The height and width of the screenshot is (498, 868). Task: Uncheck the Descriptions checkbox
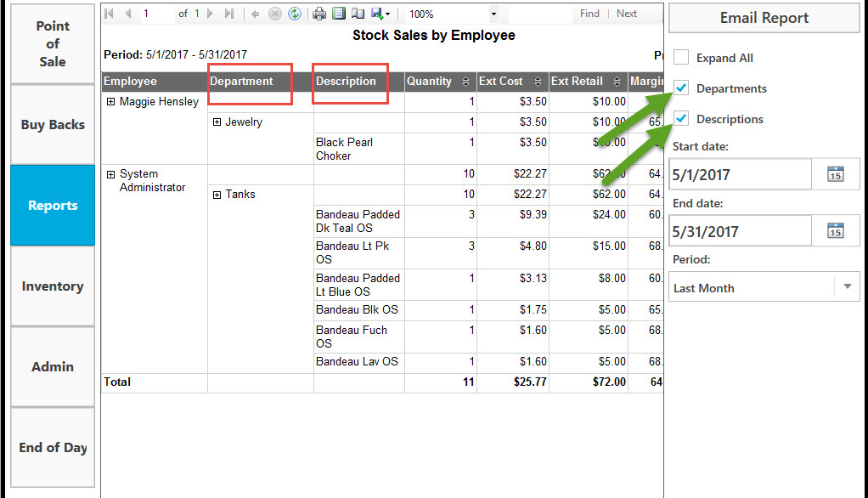[681, 118]
